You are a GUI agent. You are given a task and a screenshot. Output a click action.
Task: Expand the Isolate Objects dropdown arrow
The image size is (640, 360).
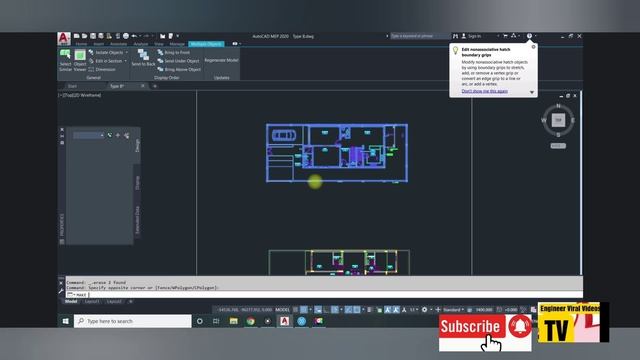point(127,53)
